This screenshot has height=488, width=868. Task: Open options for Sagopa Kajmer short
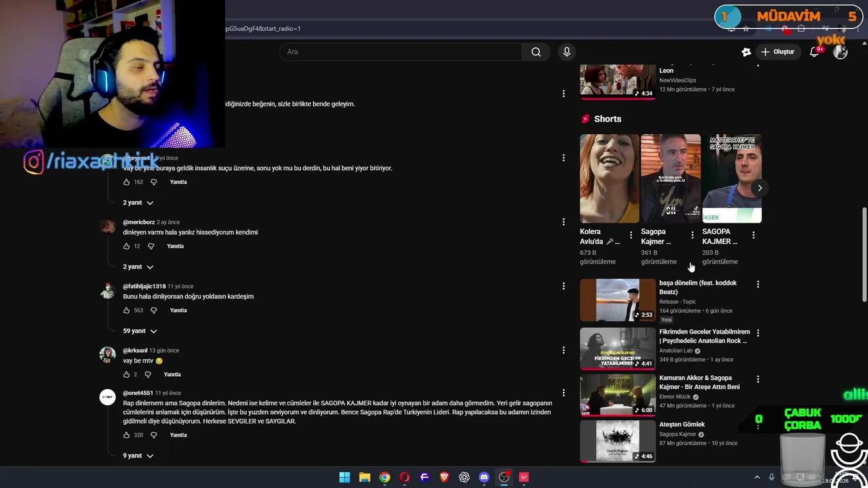pyautogui.click(x=692, y=235)
